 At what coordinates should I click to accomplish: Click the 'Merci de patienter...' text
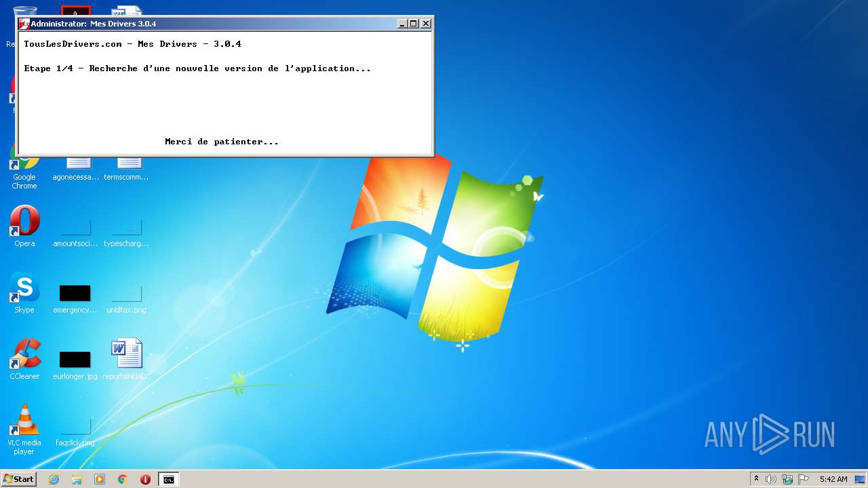pyautogui.click(x=222, y=142)
